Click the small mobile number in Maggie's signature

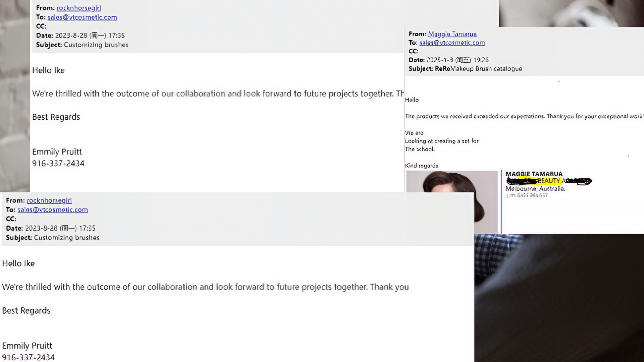coord(529,195)
